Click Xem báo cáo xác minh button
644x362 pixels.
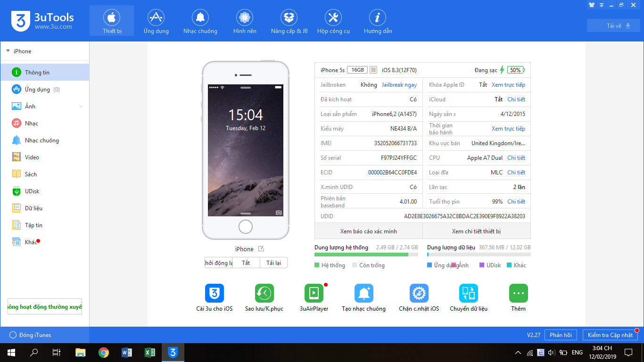point(368,231)
